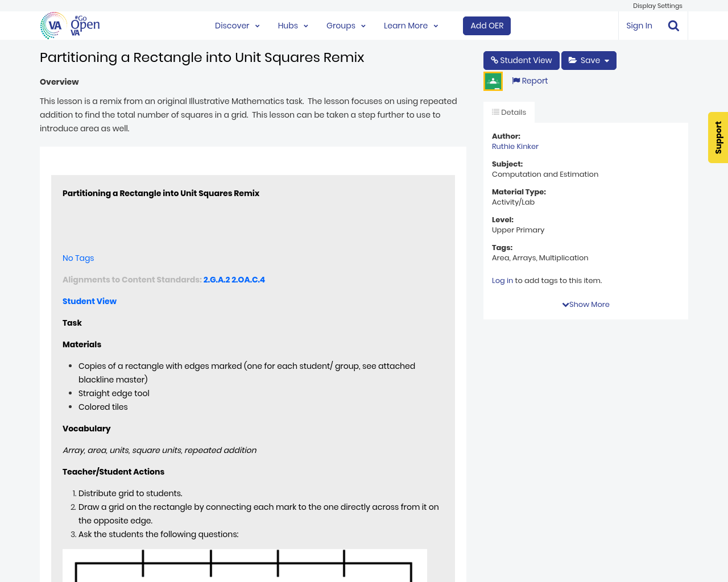
Task: Click the GoOpenVA logo
Action: [70, 26]
